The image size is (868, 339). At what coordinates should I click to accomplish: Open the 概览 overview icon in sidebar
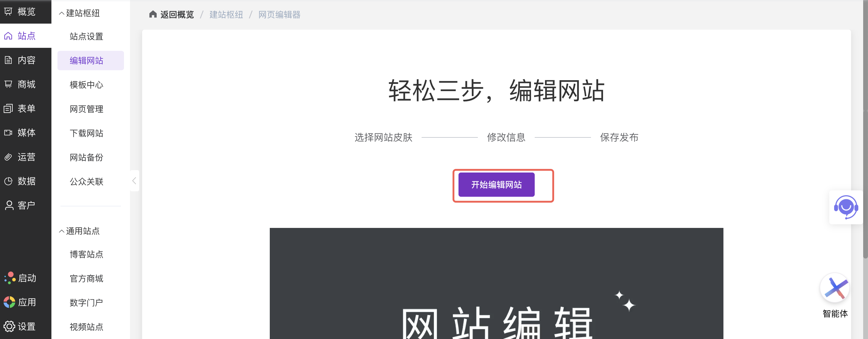point(8,12)
